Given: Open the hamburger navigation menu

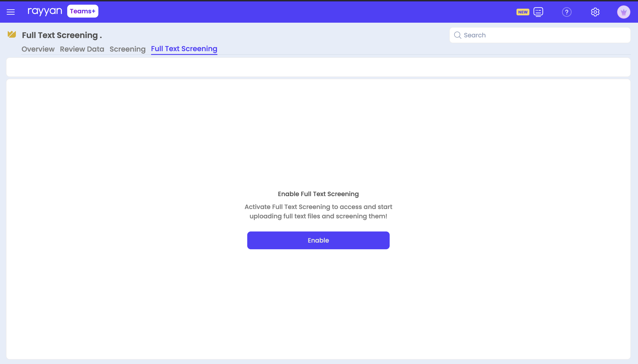Looking at the screenshot, I should (x=10, y=12).
